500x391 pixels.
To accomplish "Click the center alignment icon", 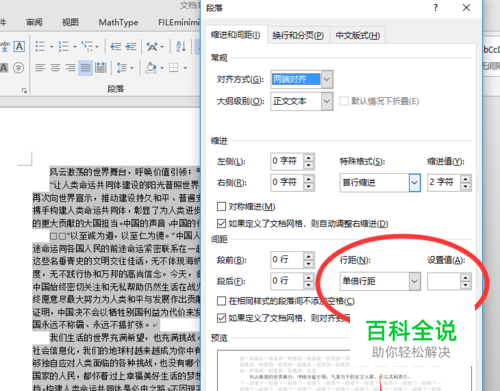I will pos(55,68).
